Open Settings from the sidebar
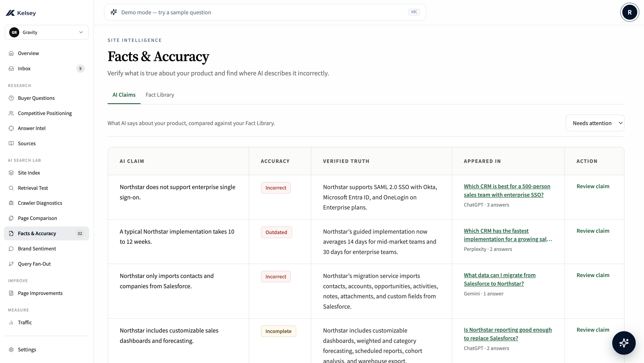This screenshot has width=644, height=363. pyautogui.click(x=47, y=350)
